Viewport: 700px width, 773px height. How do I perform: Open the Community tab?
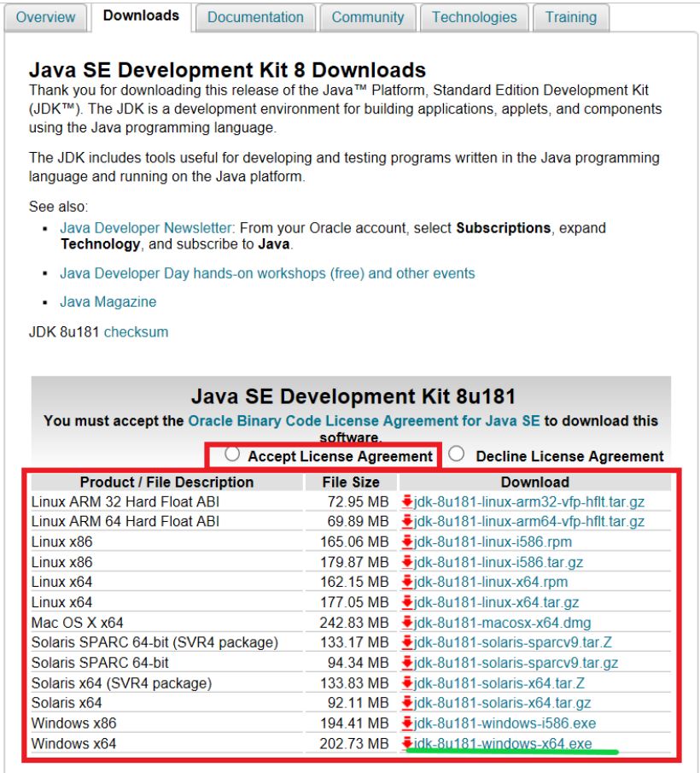(367, 17)
